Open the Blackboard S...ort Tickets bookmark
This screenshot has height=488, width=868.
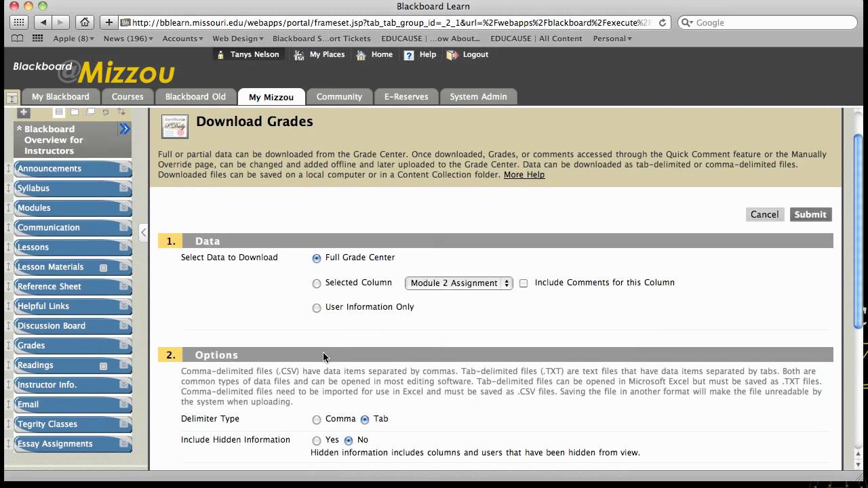pyautogui.click(x=321, y=39)
